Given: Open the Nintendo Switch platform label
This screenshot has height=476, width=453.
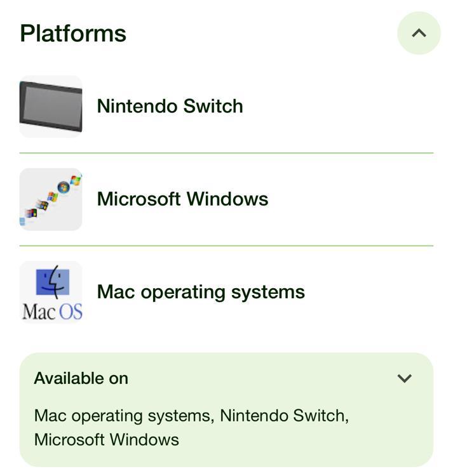Looking at the screenshot, I should point(170,106).
